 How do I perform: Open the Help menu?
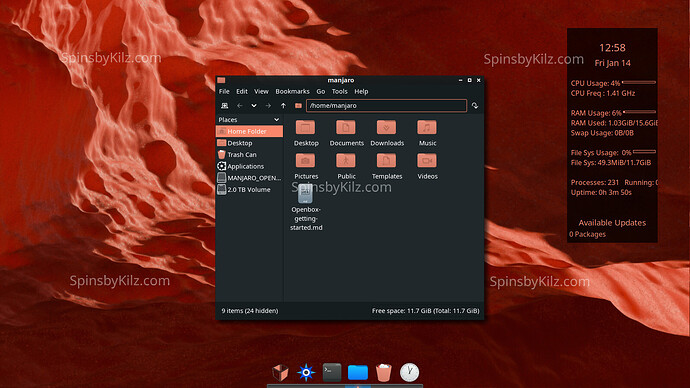pos(361,92)
